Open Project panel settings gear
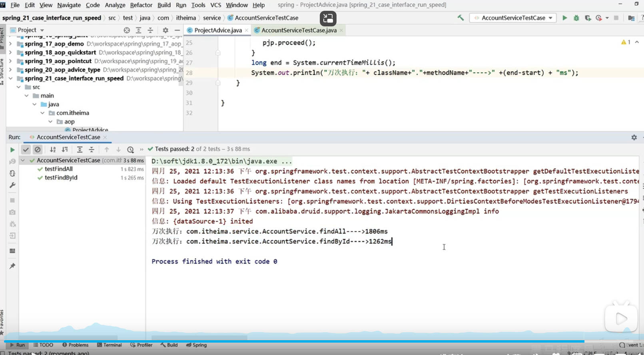The width and height of the screenshot is (644, 355). pos(165,30)
